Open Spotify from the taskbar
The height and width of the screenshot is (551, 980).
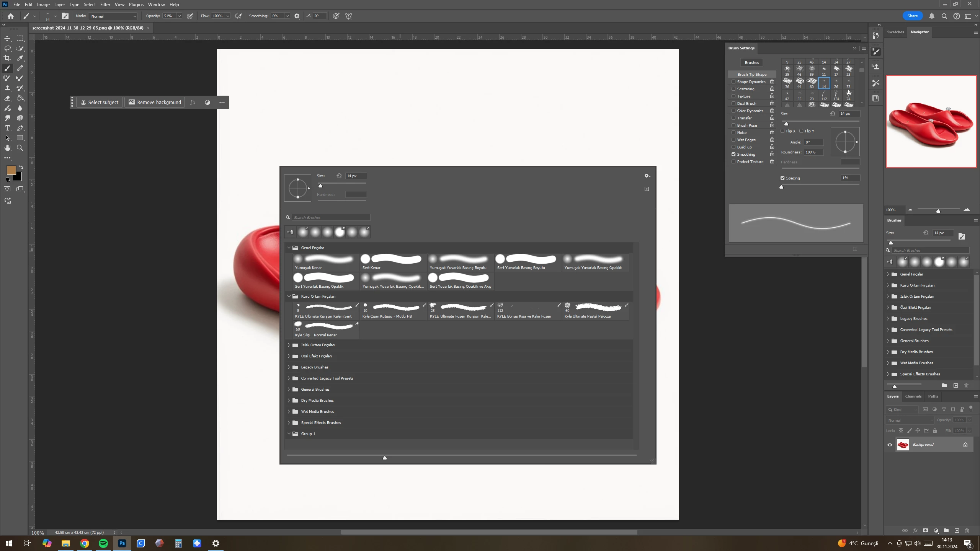tap(103, 543)
